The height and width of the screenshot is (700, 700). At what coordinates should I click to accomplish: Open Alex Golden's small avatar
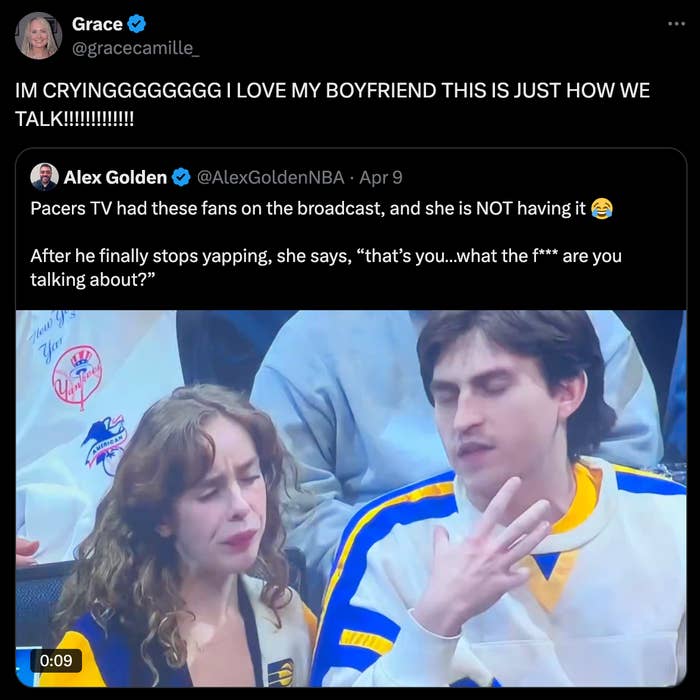[x=44, y=177]
